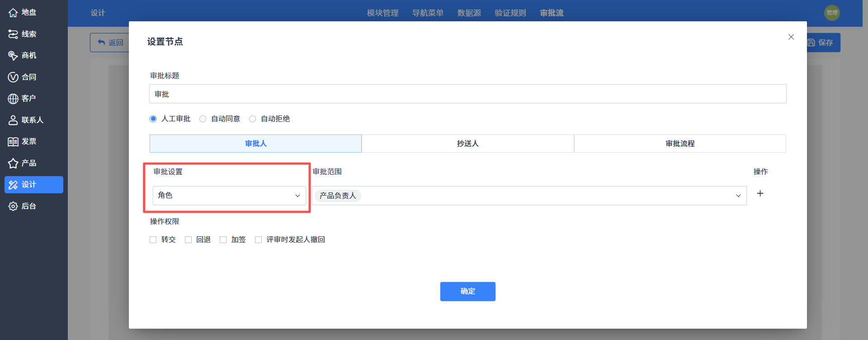
Task: Close the 设置节点 dialog
Action: (791, 37)
